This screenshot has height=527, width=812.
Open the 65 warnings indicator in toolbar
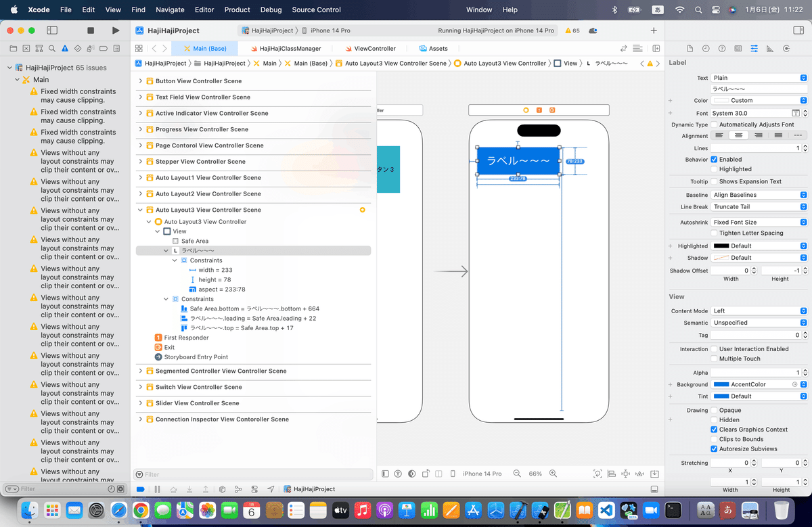(x=572, y=30)
